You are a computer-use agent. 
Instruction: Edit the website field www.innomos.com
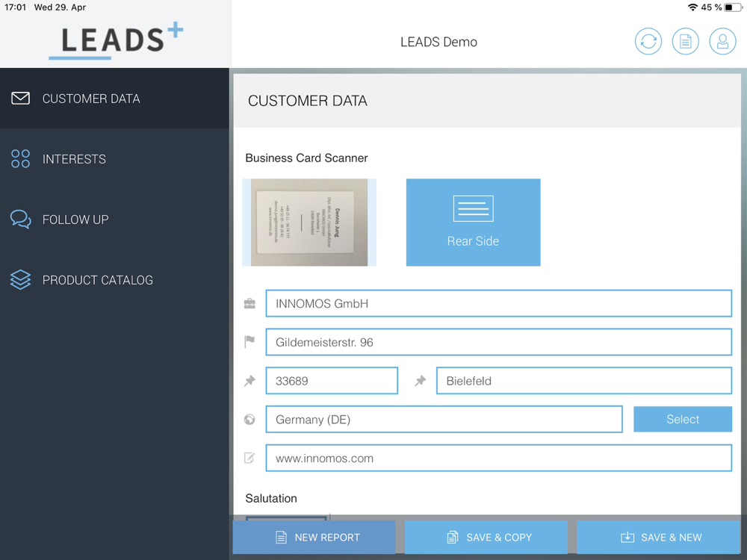[499, 458]
